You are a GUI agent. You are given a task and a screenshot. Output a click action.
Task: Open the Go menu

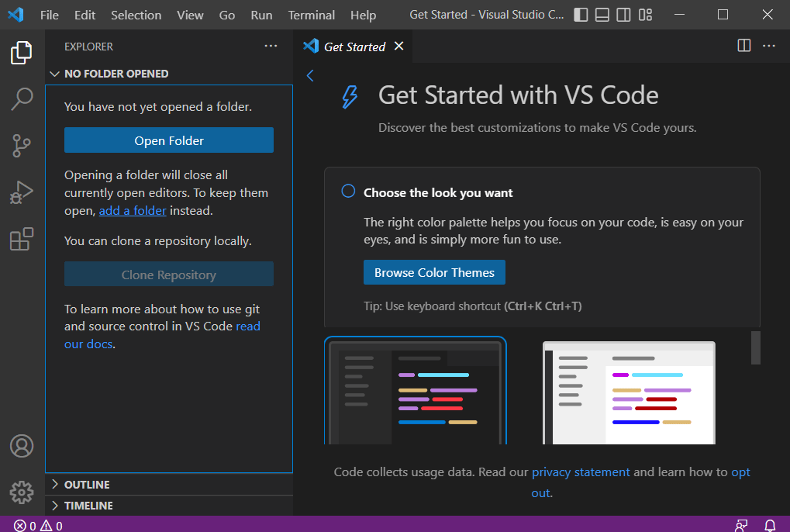226,15
